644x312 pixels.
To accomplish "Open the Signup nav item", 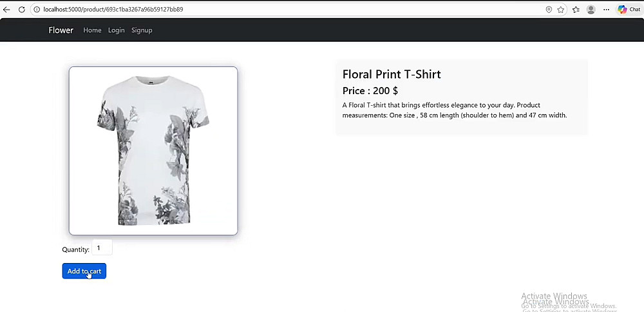I will [142, 30].
